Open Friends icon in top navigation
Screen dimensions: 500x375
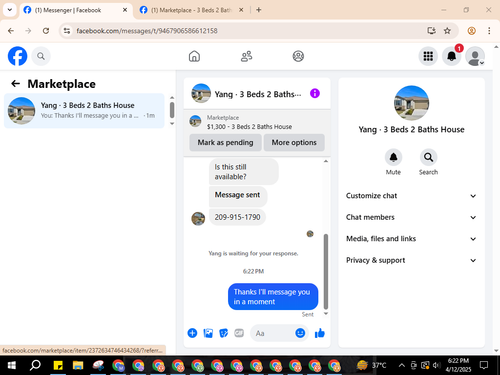tap(246, 56)
